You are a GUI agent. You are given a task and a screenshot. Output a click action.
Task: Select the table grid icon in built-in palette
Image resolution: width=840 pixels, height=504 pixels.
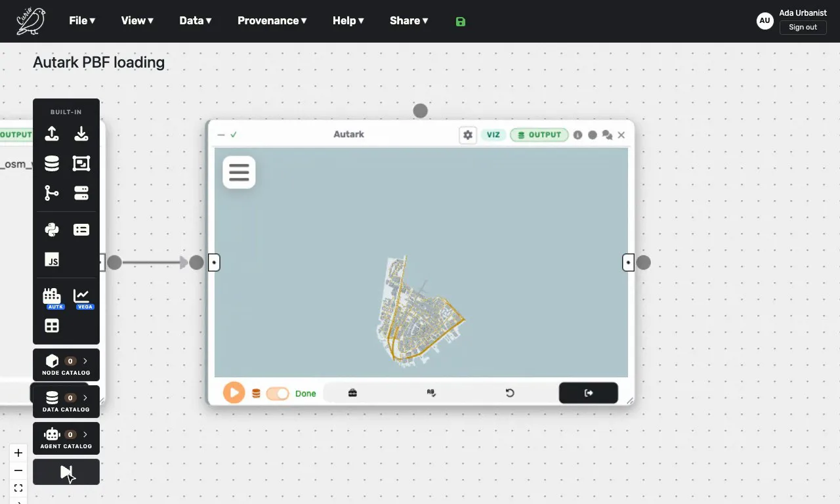[52, 325]
